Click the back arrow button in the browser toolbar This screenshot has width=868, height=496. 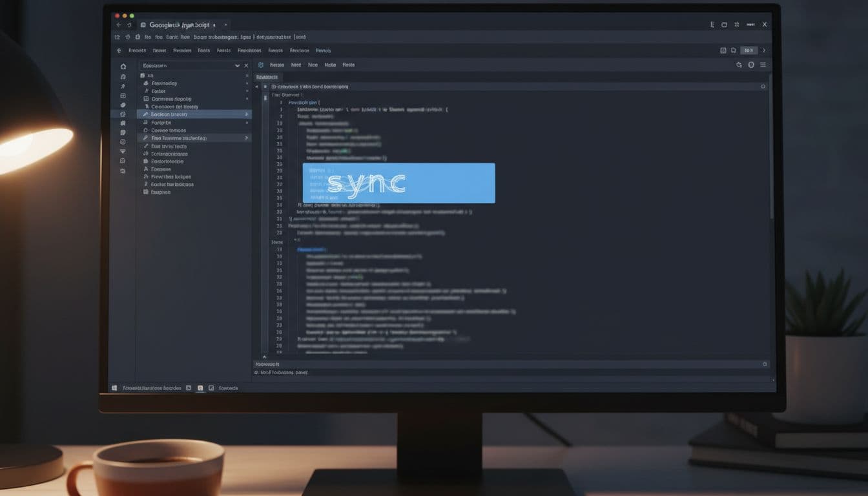119,25
